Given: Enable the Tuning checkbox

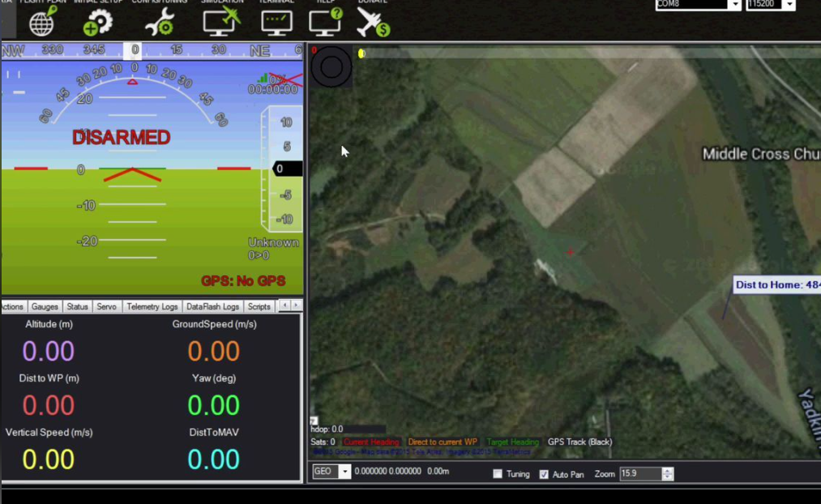Looking at the screenshot, I should (x=498, y=474).
